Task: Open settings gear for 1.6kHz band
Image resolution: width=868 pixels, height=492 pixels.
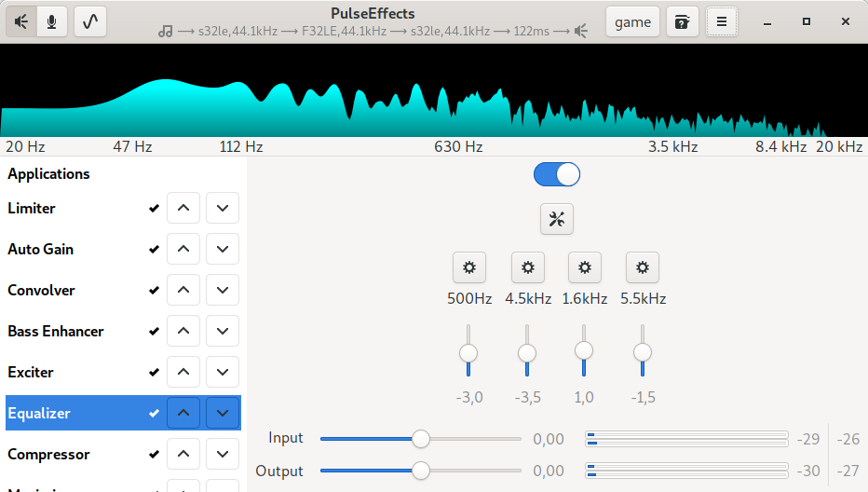Action: 585,267
